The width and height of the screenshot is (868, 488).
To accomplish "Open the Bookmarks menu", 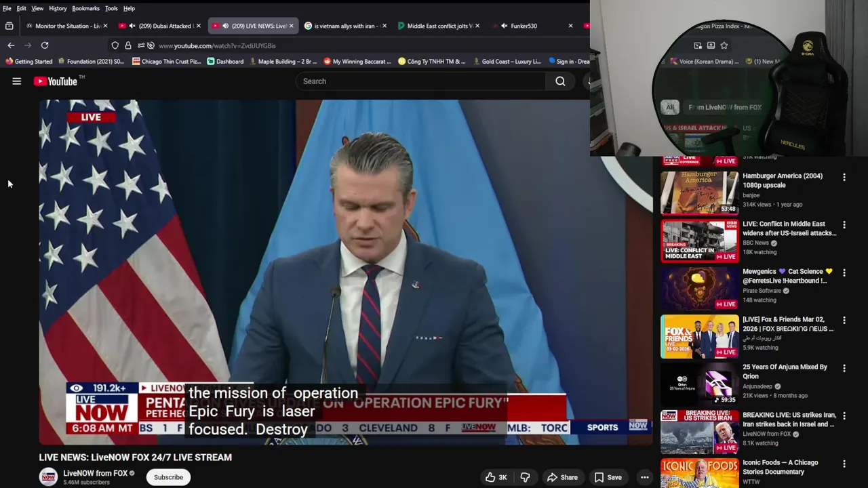I will pos(86,8).
